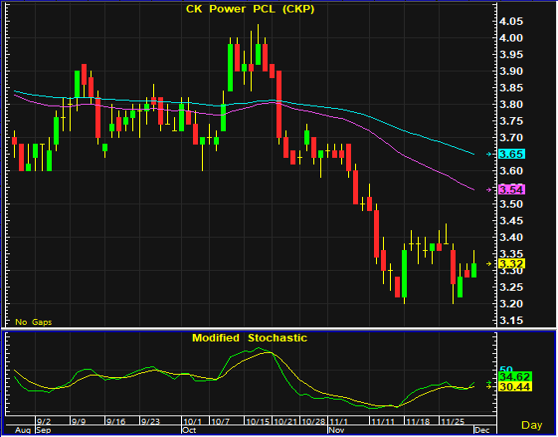The width and height of the screenshot is (558, 437).
Task: Select the 11/25 date axis label
Action: point(453,422)
